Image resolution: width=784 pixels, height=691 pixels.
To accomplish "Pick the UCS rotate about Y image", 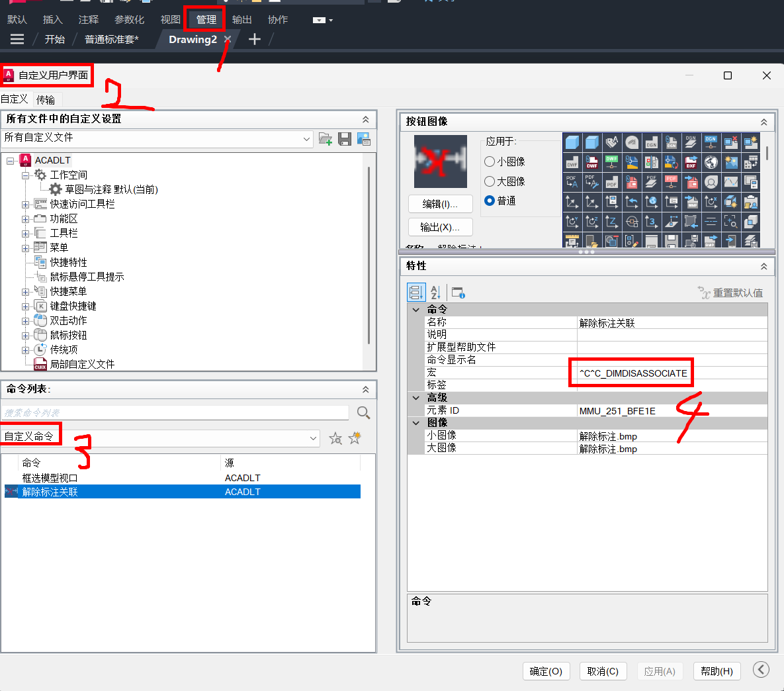I will pos(572,222).
